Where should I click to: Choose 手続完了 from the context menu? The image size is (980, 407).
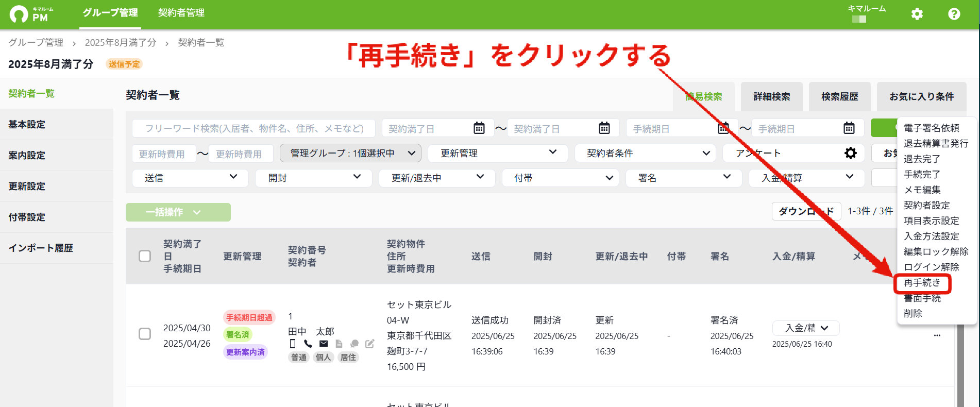tap(922, 174)
